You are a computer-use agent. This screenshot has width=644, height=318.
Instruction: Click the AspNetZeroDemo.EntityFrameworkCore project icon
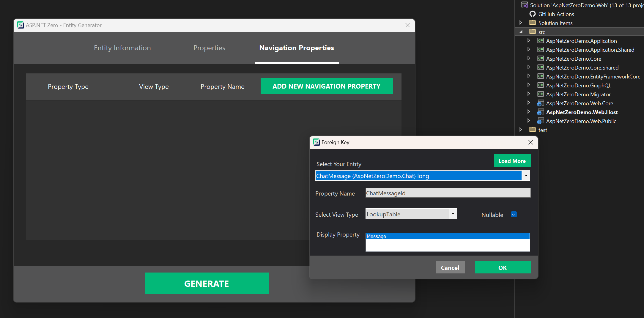541,76
